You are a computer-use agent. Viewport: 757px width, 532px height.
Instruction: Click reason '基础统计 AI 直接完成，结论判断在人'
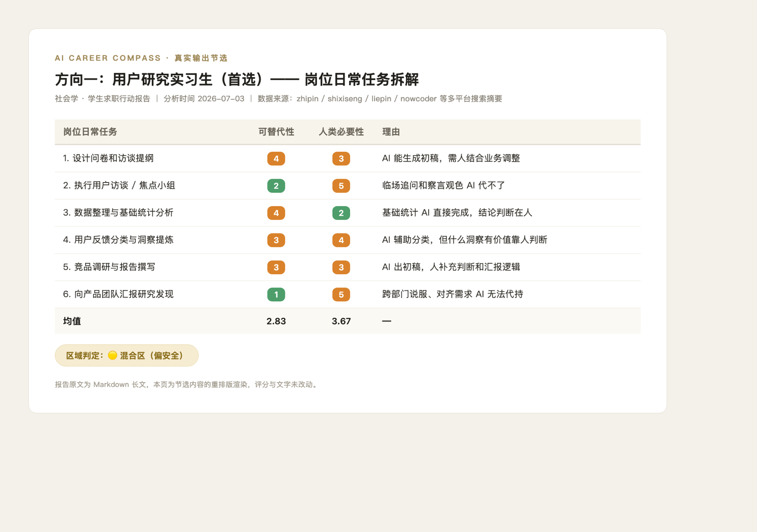[x=457, y=213]
